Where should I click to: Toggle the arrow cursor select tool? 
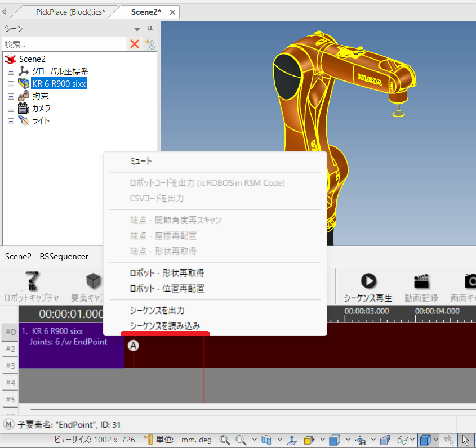click(x=466, y=440)
